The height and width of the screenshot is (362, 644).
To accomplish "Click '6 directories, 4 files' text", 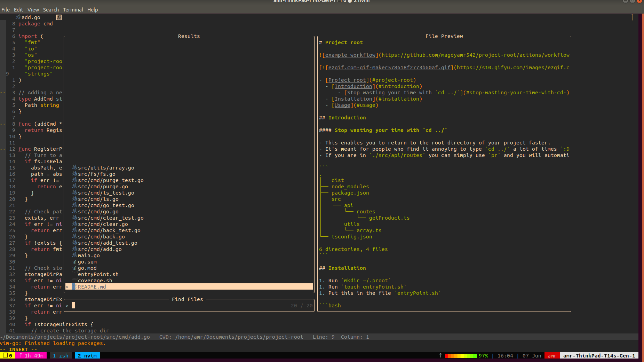I will [x=353, y=249].
